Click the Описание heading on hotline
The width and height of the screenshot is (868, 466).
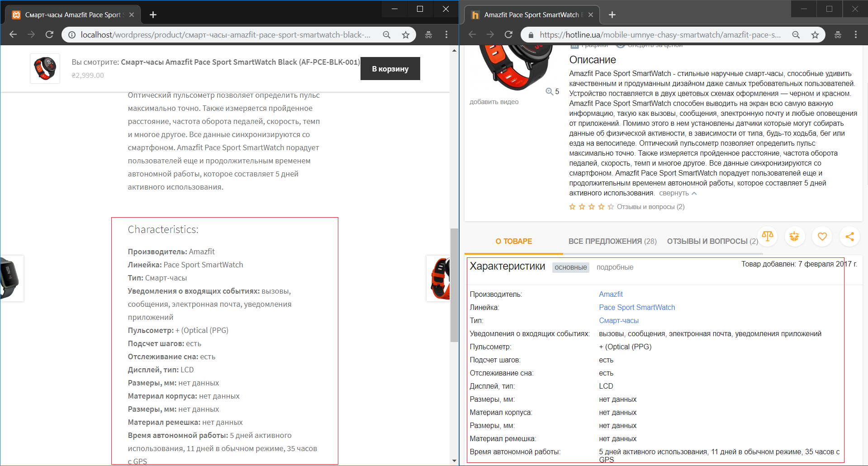tap(593, 60)
